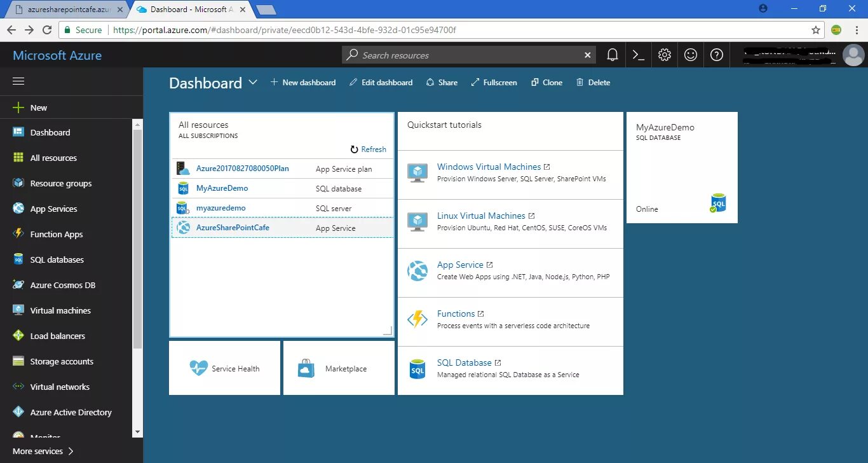Open portal settings gear icon
This screenshot has width=868, height=463.
pyautogui.click(x=665, y=55)
